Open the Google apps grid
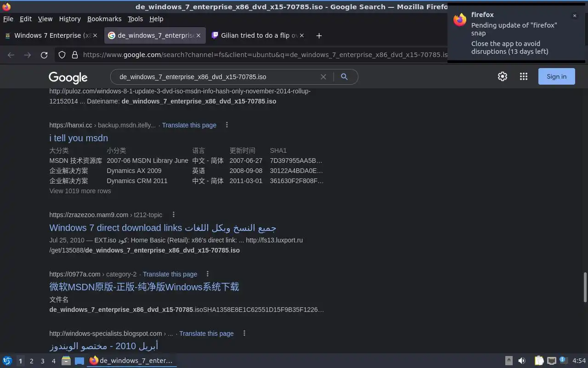Image resolution: width=588 pixels, height=368 pixels. tap(524, 77)
